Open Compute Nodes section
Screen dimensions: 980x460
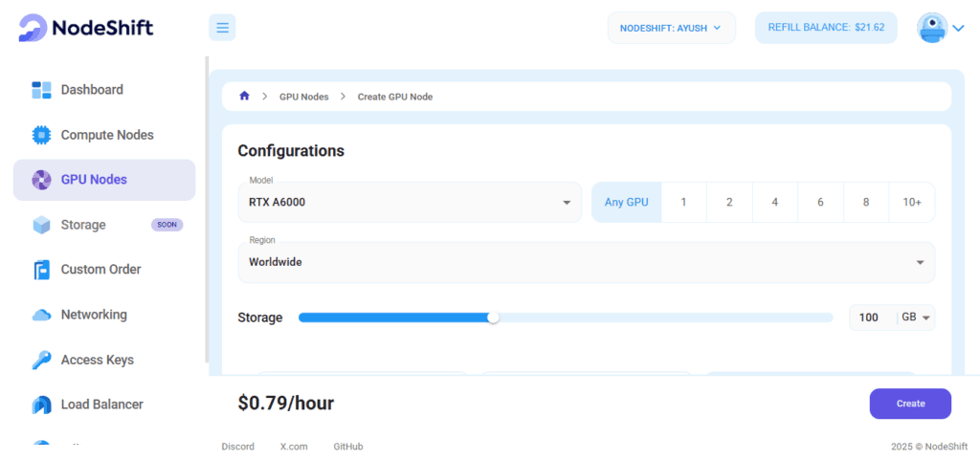[107, 135]
